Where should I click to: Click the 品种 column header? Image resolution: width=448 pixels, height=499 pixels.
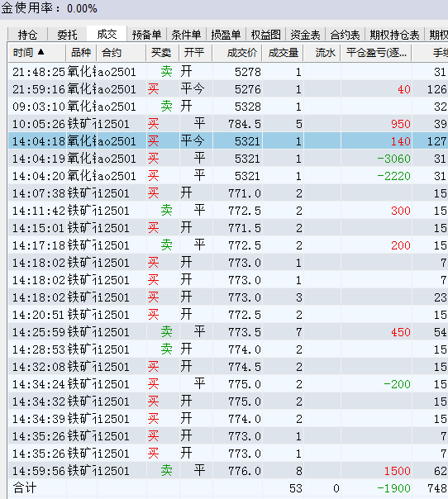tap(81, 53)
